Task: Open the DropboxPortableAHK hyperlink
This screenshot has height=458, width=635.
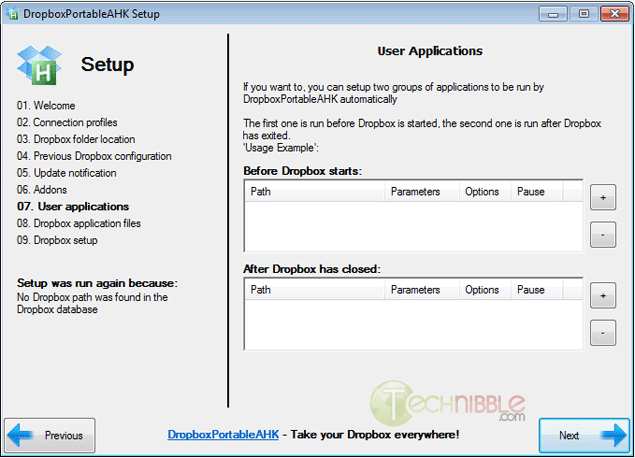Action: pyautogui.click(x=223, y=435)
